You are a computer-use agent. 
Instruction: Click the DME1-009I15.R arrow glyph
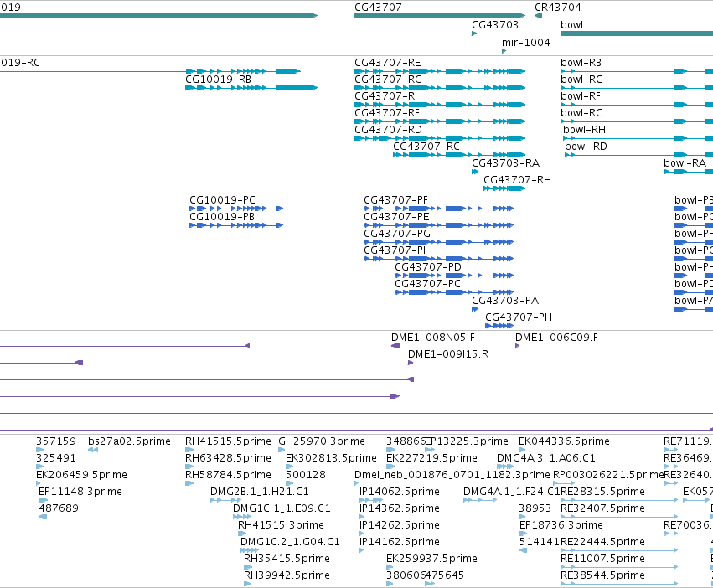point(411,363)
